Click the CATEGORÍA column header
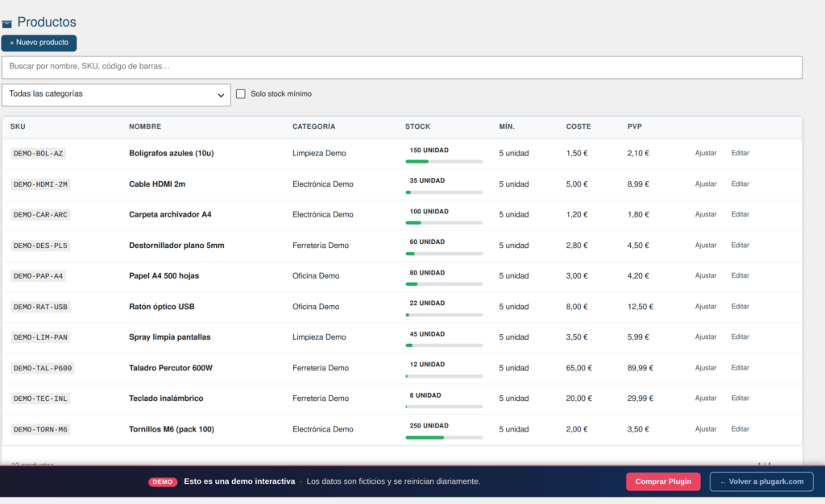 [x=313, y=126]
